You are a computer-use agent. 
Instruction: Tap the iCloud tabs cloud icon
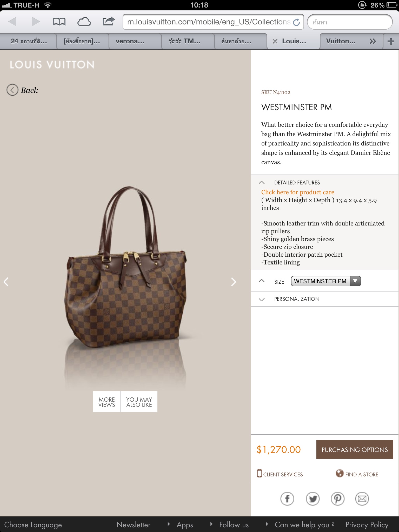[84, 22]
